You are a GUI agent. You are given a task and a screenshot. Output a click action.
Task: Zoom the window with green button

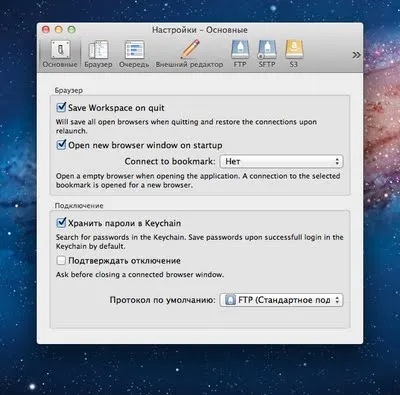pos(72,30)
